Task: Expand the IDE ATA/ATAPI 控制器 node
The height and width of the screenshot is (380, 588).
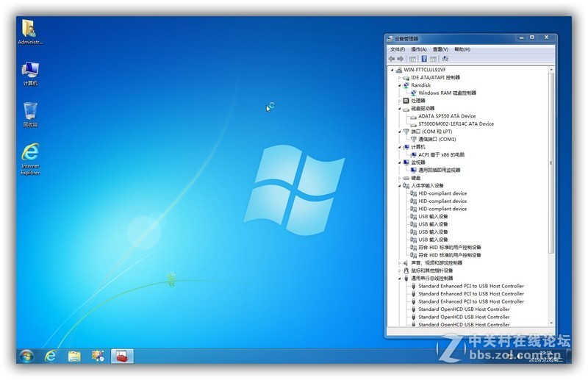Action: pyautogui.click(x=399, y=78)
